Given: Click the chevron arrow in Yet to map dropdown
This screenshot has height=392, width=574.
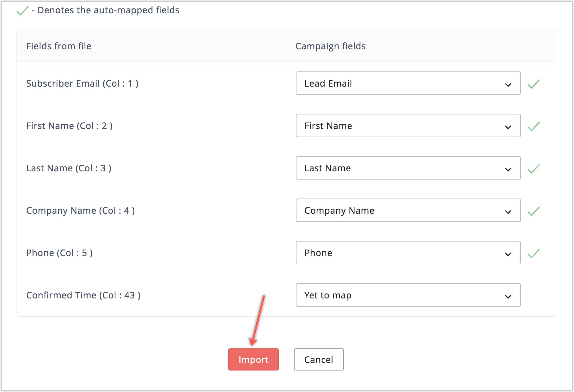Looking at the screenshot, I should click(508, 297).
